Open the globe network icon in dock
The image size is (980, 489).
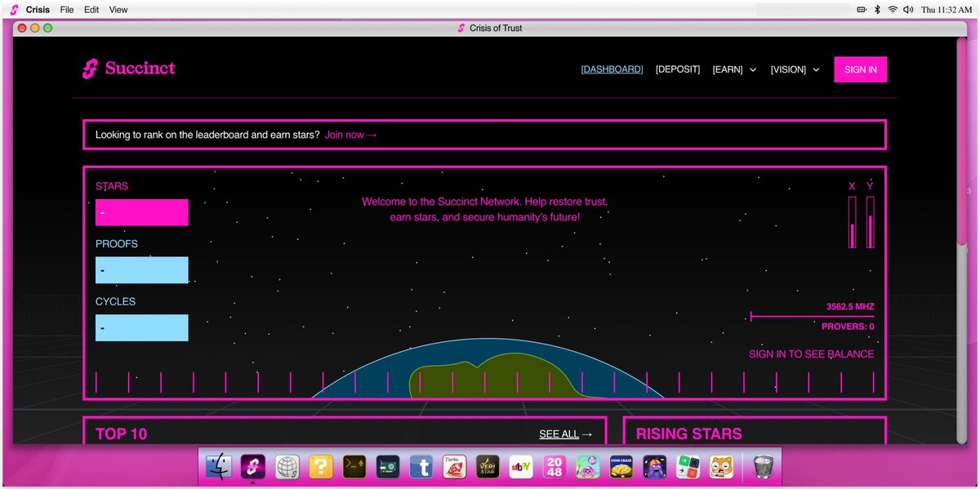click(x=287, y=466)
